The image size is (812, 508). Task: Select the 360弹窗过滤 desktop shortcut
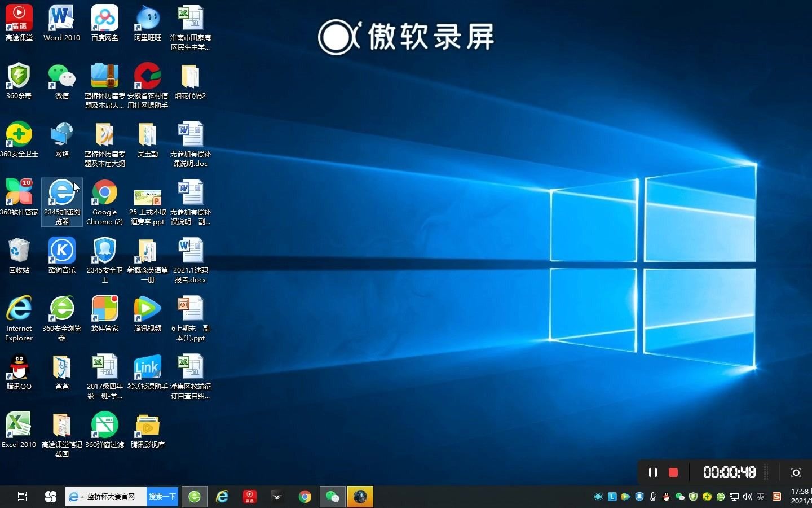tap(105, 430)
